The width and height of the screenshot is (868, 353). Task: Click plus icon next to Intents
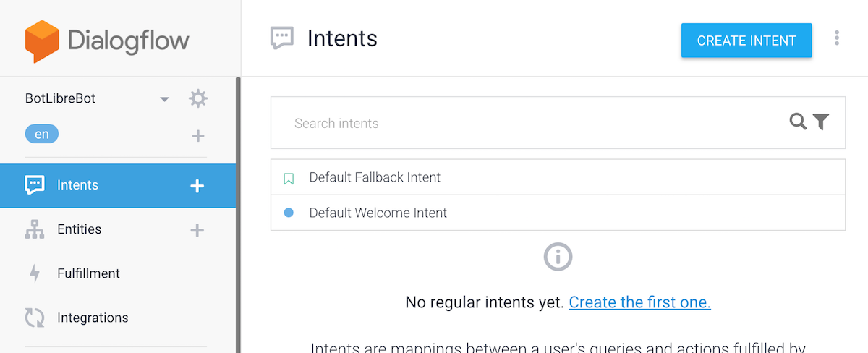click(197, 186)
